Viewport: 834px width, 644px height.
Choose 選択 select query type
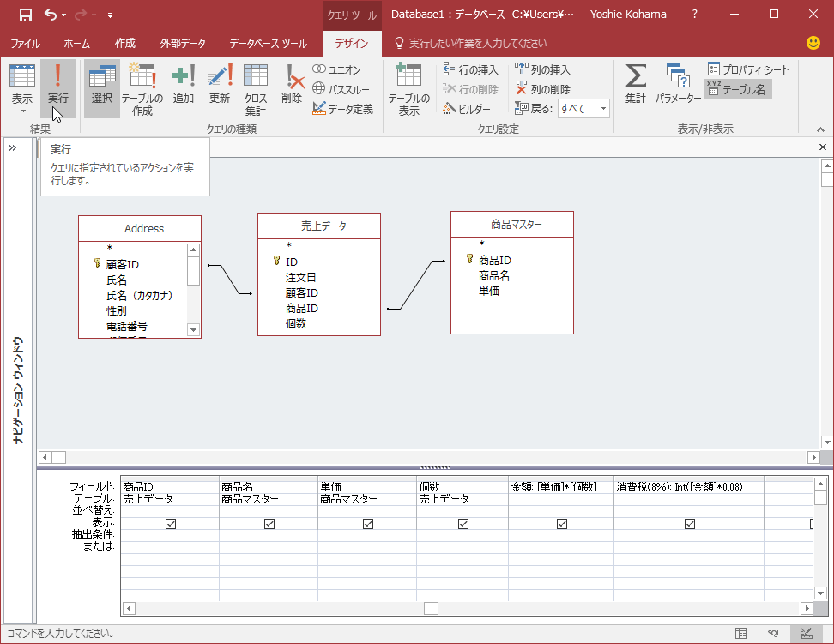pyautogui.click(x=101, y=88)
